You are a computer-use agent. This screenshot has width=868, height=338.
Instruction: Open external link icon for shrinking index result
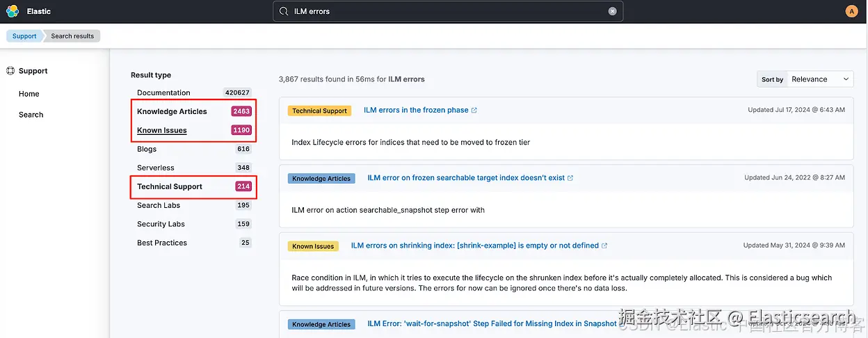pyautogui.click(x=604, y=246)
